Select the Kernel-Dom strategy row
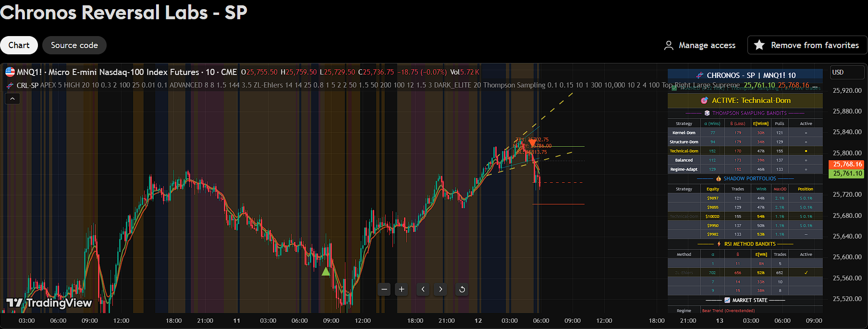 745,133
